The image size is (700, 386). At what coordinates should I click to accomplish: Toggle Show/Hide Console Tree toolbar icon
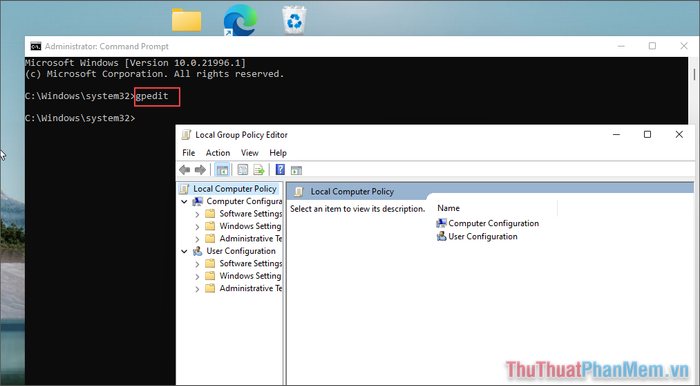222,170
